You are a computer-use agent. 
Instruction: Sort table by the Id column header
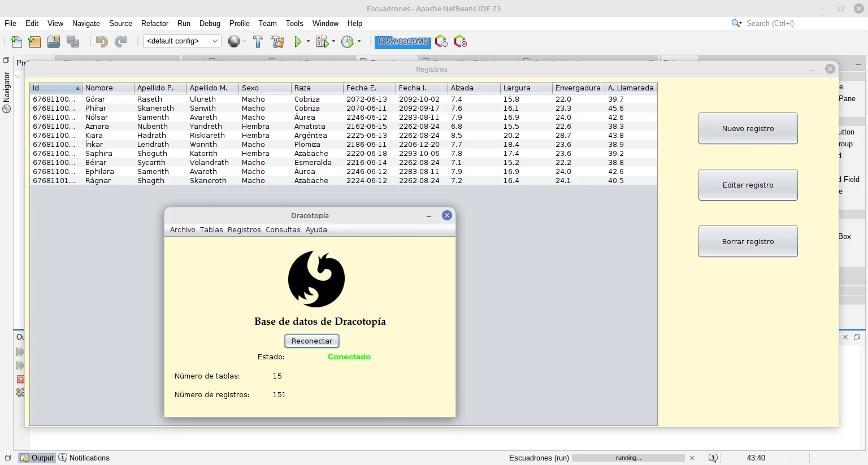coord(55,88)
